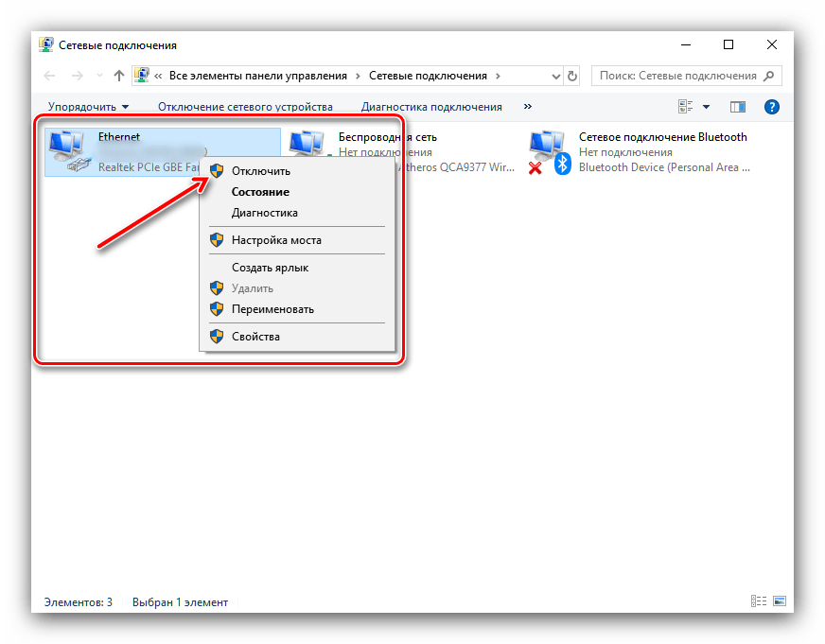Click Диагностика подключения toolbar button
Image resolution: width=825 pixels, height=644 pixels.
pyautogui.click(x=431, y=107)
